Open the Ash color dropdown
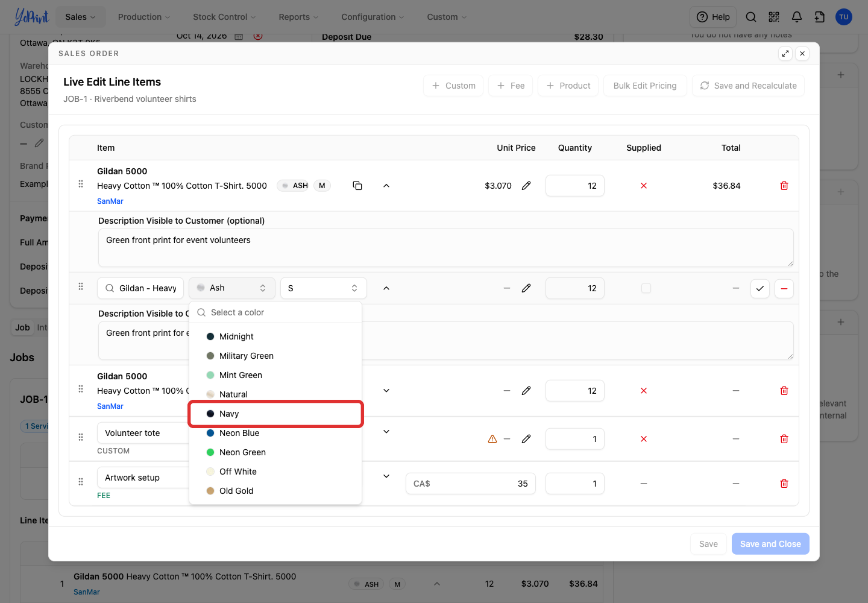868x603 pixels. pyautogui.click(x=232, y=288)
